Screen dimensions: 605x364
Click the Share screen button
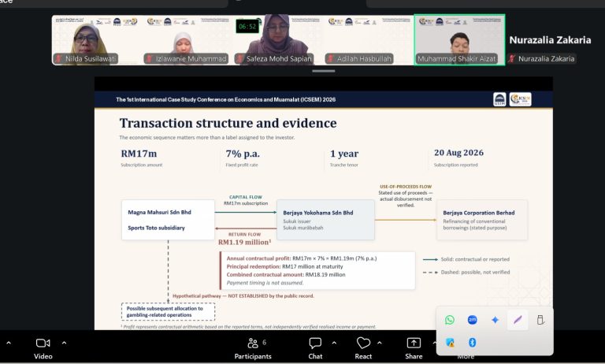click(414, 348)
